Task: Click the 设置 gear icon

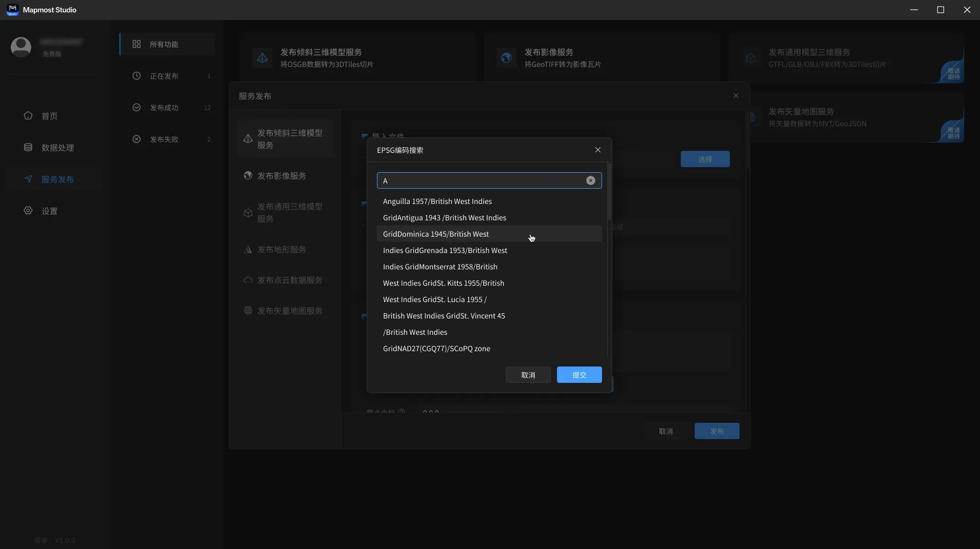Action: coord(28,211)
